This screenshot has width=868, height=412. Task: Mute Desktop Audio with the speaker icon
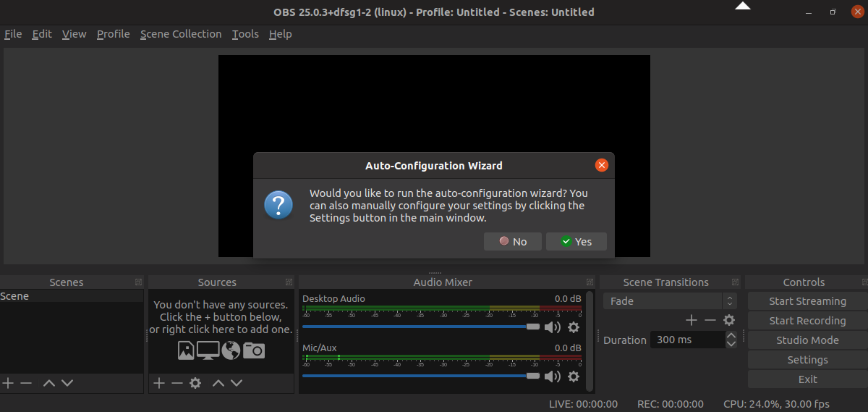(x=553, y=327)
